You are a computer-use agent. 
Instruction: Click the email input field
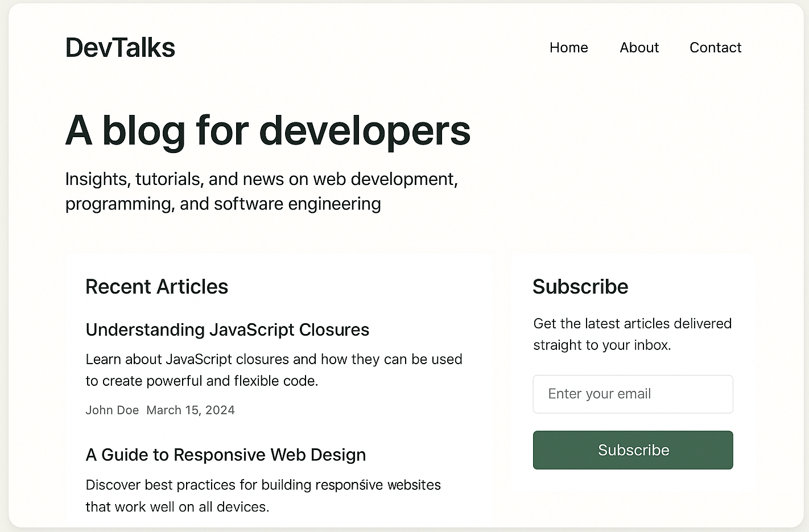(x=633, y=394)
